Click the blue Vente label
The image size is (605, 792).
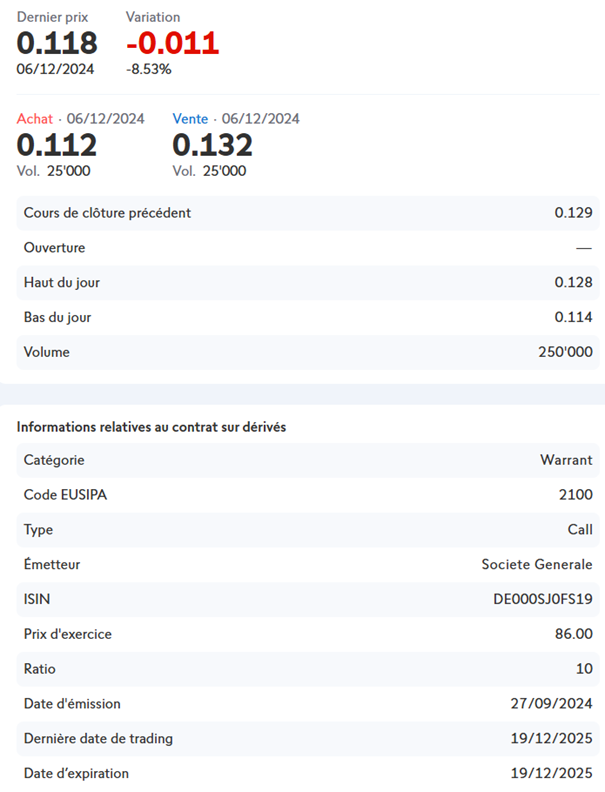pos(190,119)
